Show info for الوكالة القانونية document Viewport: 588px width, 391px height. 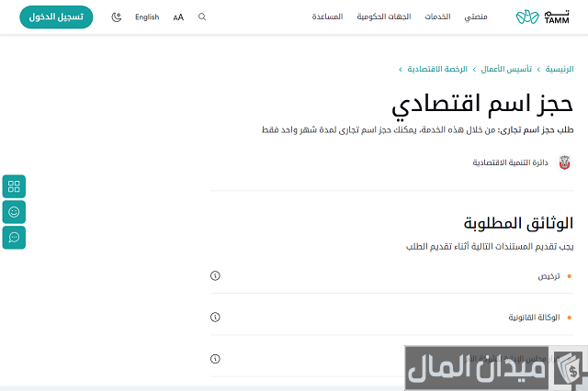[x=215, y=318]
